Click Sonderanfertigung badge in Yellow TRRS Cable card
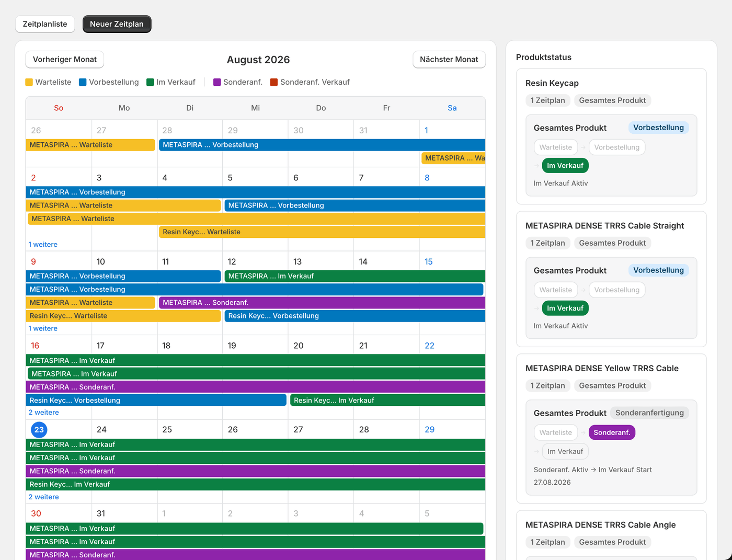Image resolution: width=732 pixels, height=560 pixels. click(x=649, y=413)
